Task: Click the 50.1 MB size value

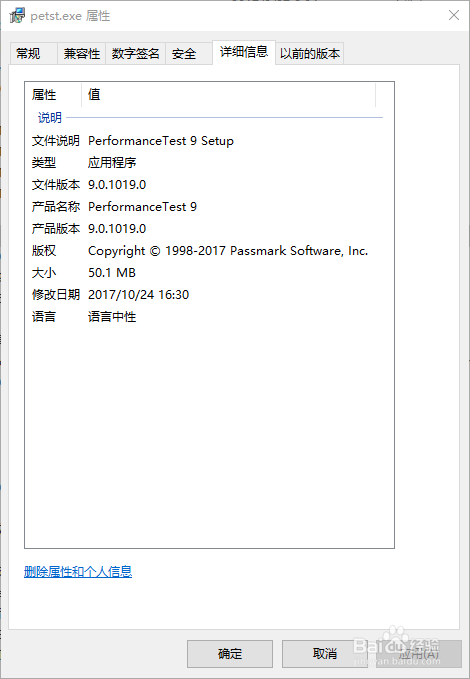Action: point(112,273)
